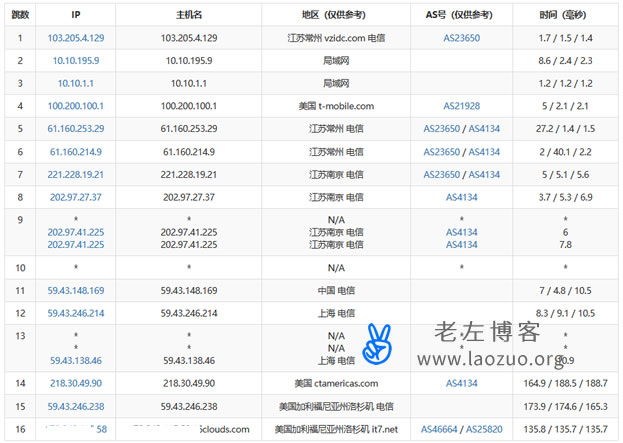
Task: Open IP link 61.160.214.9
Action: 76,151
